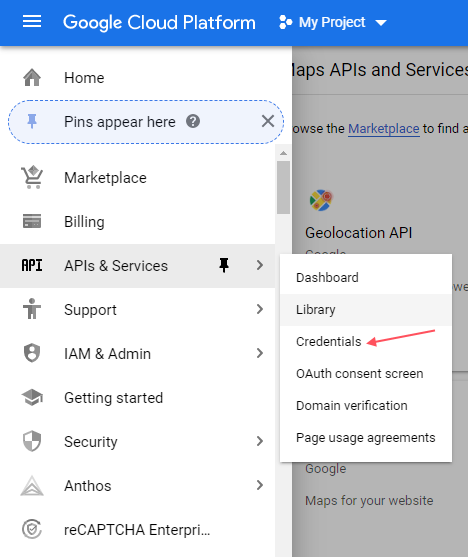Open APIs & Services menu item

(138, 266)
